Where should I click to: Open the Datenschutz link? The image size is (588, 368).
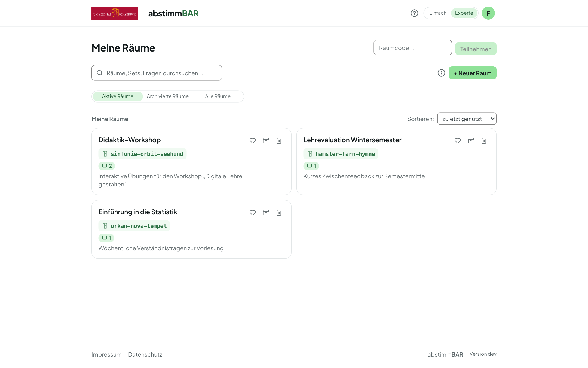coord(145,354)
